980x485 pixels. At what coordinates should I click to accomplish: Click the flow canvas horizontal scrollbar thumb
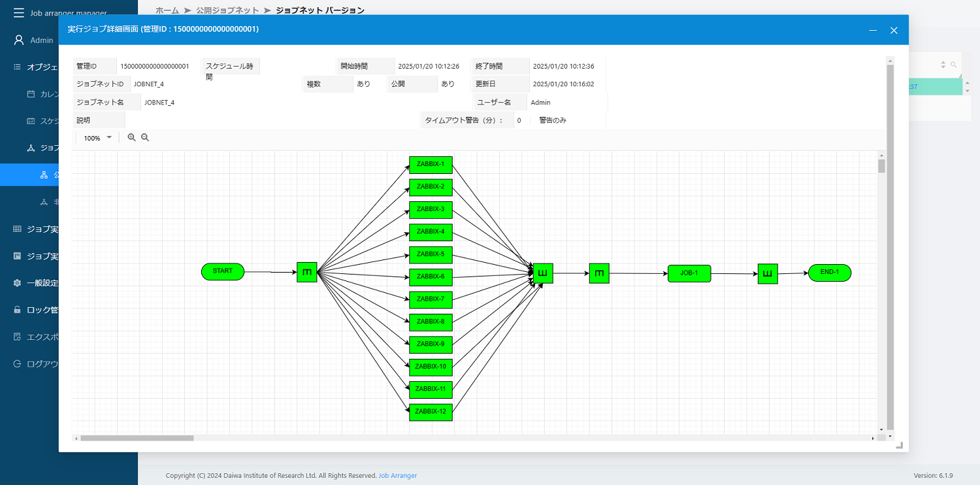[137, 438]
